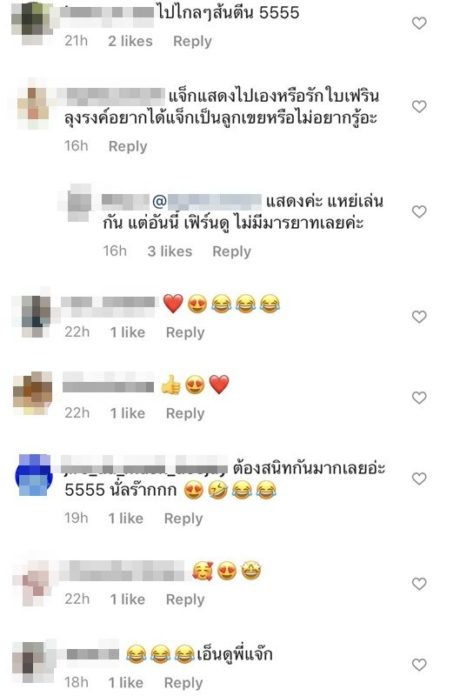Like the comment ending with สันตีน 5555
Viewport: 453px width, 696px height.
point(419,23)
